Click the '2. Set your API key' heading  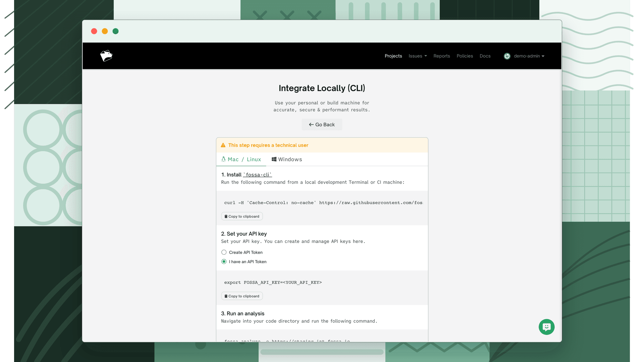click(244, 234)
